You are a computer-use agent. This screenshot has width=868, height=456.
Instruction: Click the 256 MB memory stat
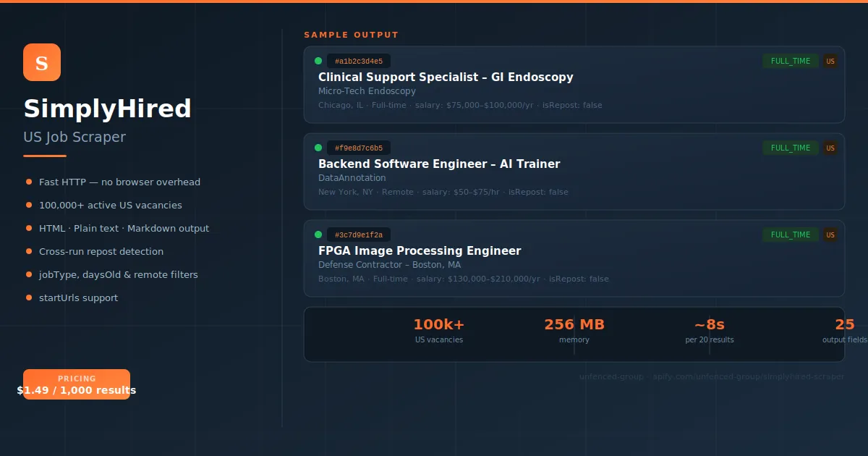(x=574, y=331)
